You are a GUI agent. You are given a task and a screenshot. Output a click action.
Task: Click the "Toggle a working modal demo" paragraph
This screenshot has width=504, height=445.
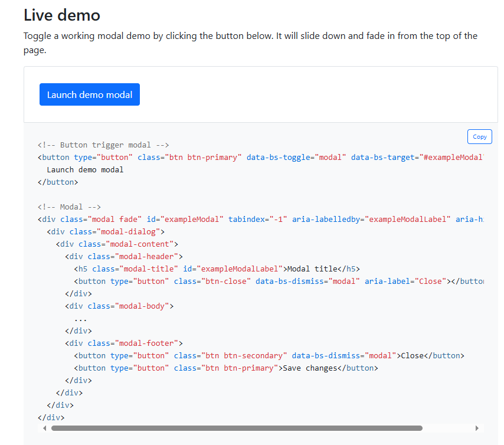[250, 42]
